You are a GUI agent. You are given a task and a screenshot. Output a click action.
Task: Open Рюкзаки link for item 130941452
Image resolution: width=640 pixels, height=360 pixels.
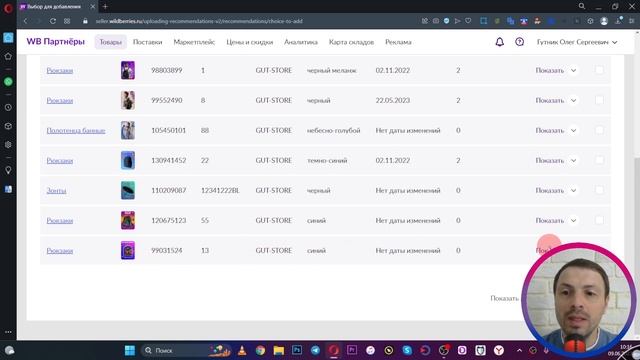pos(60,160)
